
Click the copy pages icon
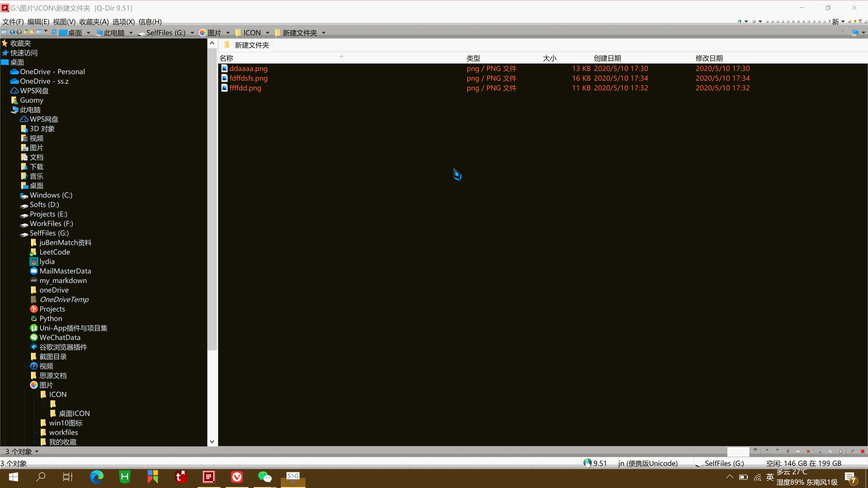(x=830, y=451)
